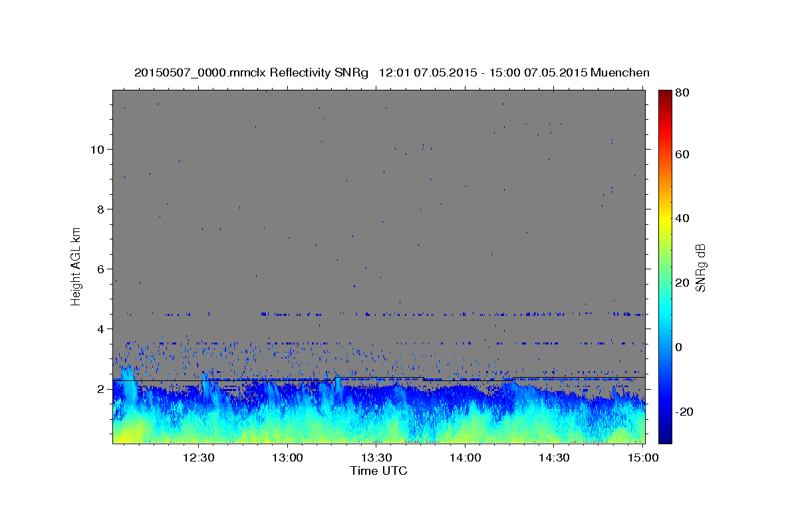Click the height axis label 10
Screen dimensions: 798x532
pos(98,150)
